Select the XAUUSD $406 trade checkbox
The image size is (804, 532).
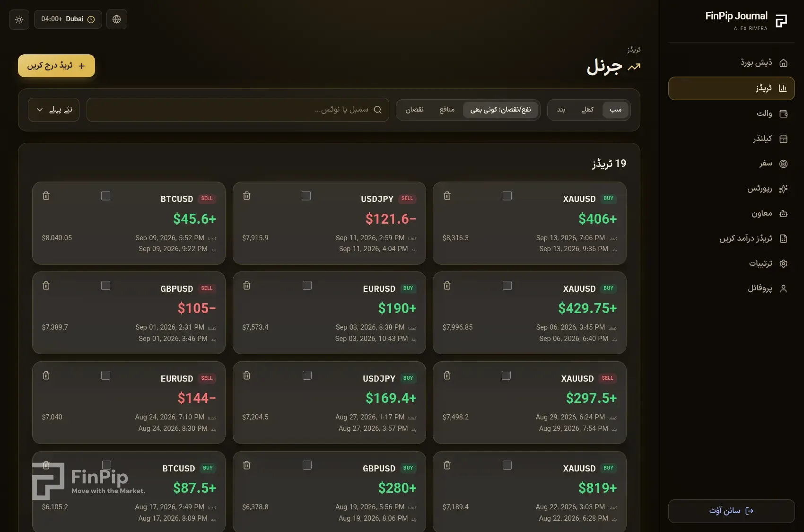507,196
